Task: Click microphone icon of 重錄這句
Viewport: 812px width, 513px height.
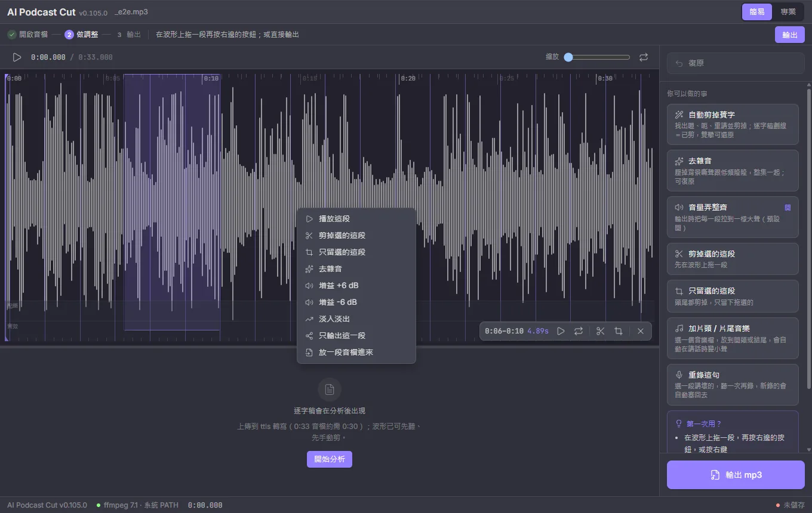Action: tap(679, 375)
